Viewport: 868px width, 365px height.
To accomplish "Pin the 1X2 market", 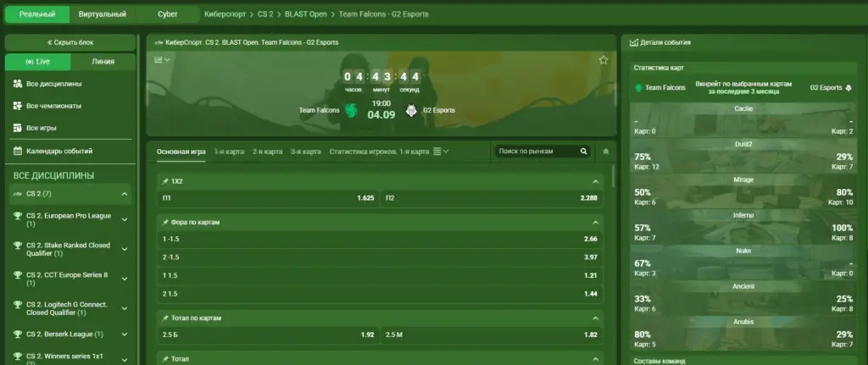I will point(165,181).
